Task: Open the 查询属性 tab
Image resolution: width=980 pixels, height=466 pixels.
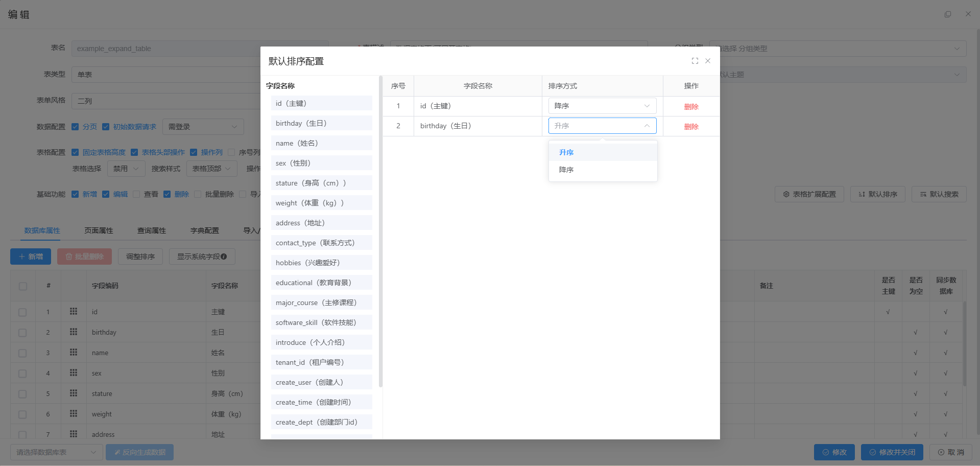Action: pyautogui.click(x=152, y=230)
